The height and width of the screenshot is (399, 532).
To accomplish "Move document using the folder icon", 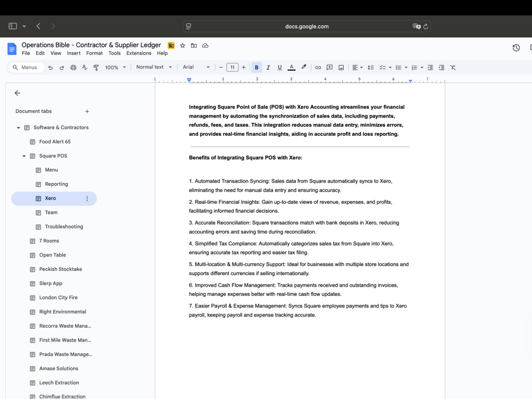I will (194, 45).
